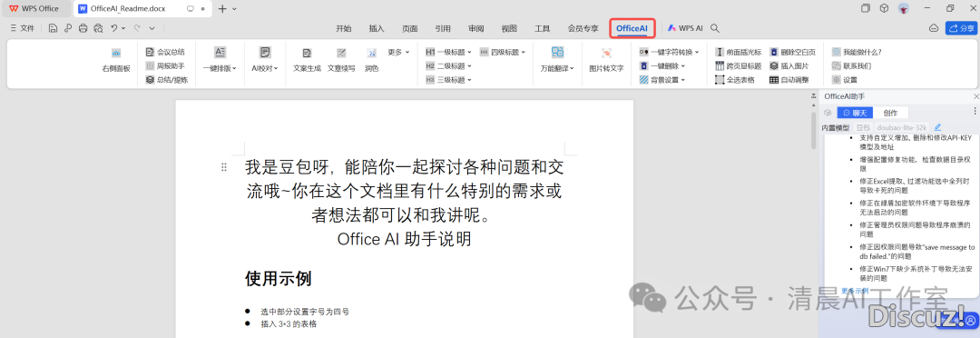Click 我能做什么? help item

pos(856,52)
